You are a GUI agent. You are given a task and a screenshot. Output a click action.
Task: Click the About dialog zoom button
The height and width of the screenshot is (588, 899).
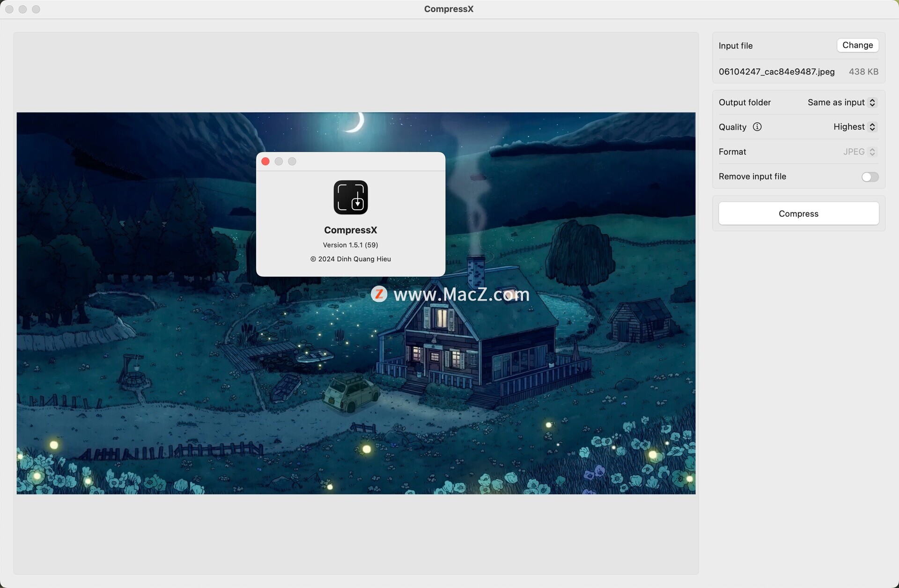tap(292, 162)
